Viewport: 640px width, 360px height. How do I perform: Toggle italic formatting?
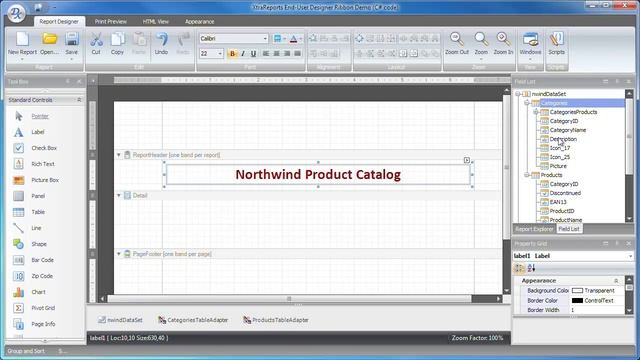point(243,53)
